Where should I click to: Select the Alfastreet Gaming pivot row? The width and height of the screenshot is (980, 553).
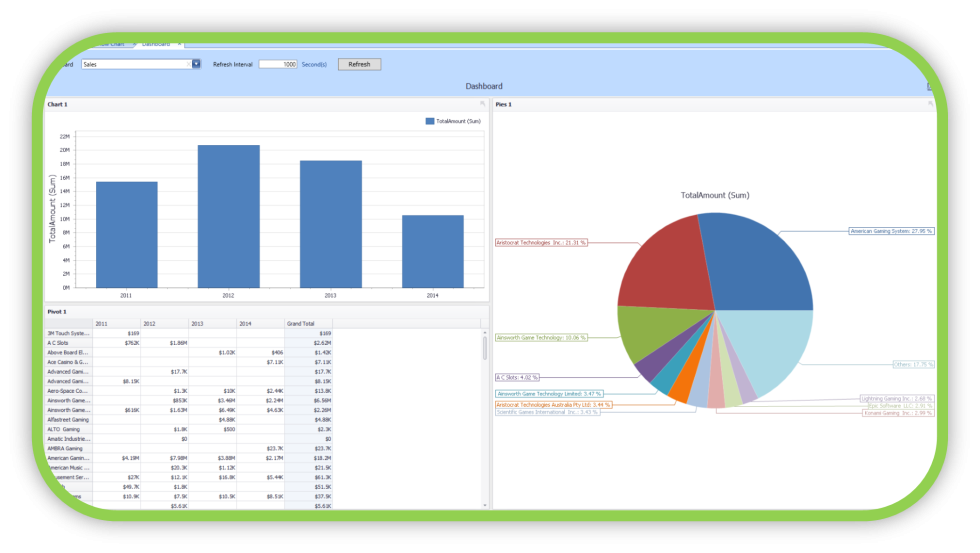(x=70, y=419)
